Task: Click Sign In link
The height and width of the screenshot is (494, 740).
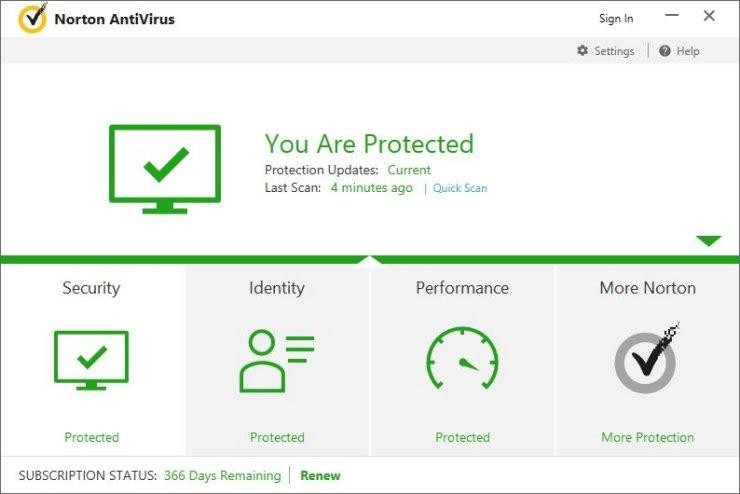Action: tap(616, 19)
